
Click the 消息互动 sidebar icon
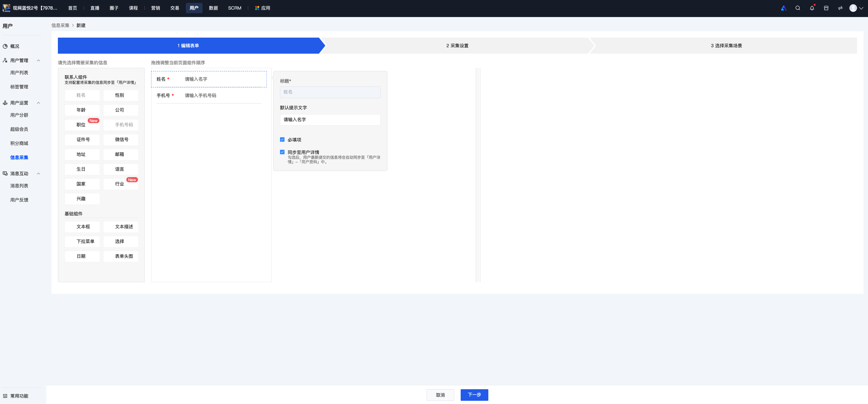pos(5,174)
